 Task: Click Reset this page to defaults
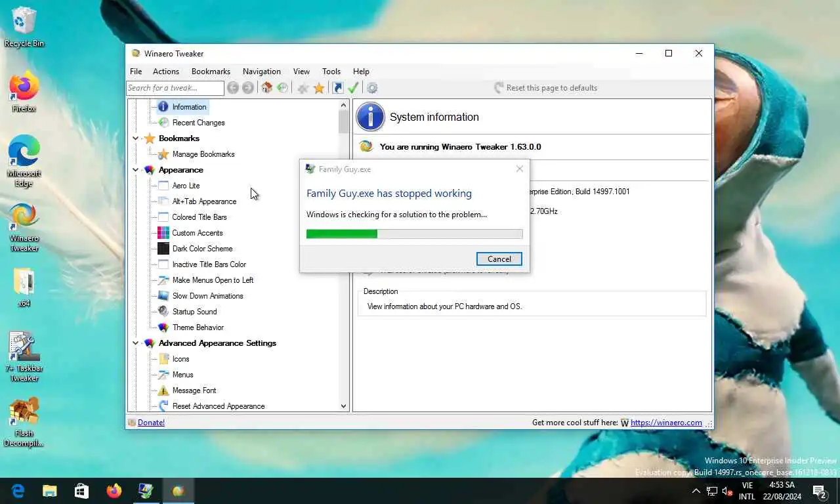point(545,88)
